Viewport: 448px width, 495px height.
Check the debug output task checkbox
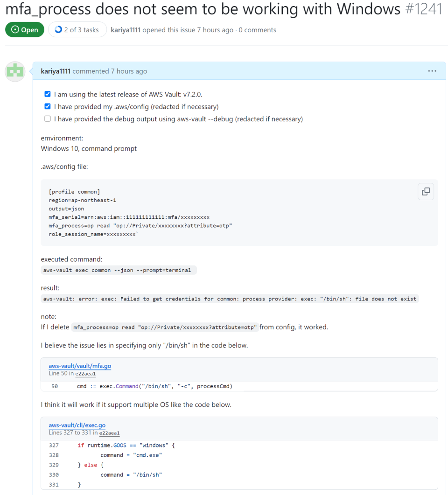click(47, 118)
